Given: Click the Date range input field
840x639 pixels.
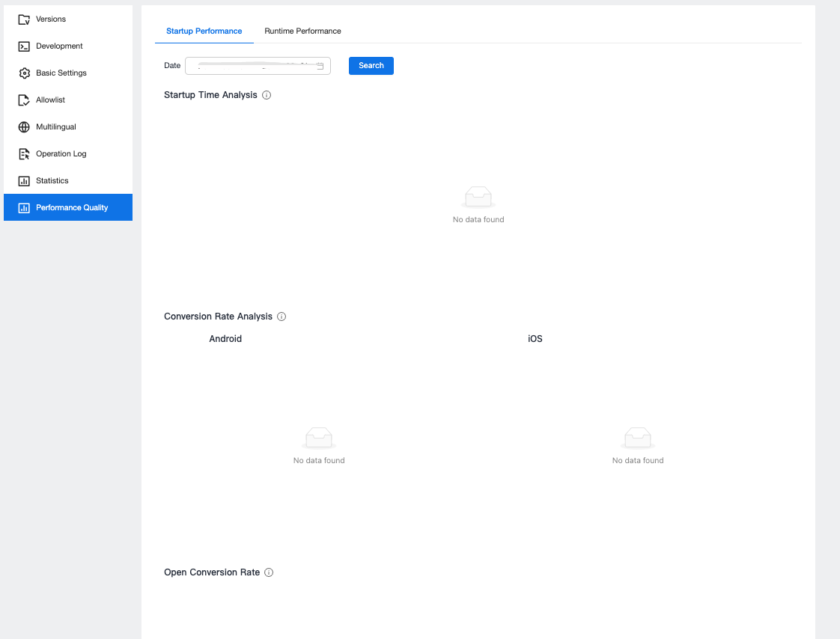Looking at the screenshot, I should (251, 66).
